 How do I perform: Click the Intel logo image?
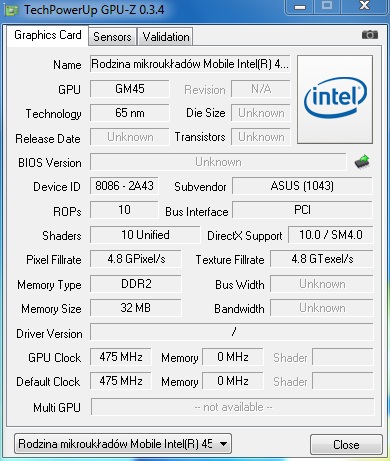click(x=335, y=100)
